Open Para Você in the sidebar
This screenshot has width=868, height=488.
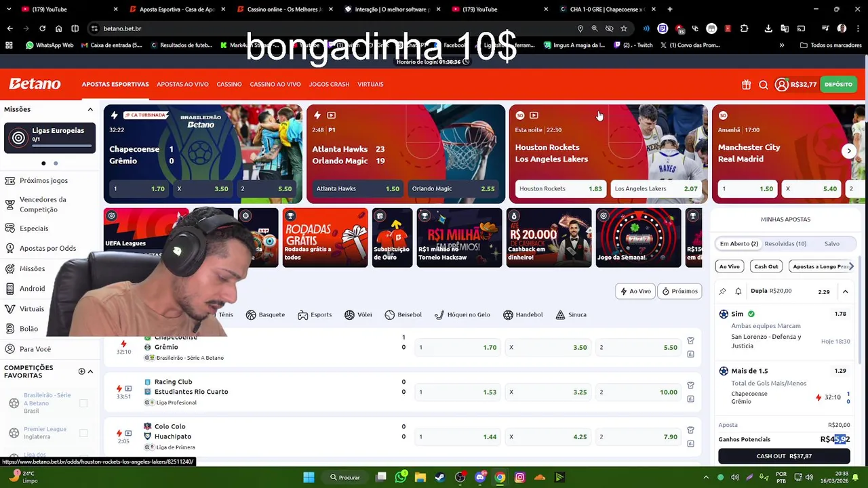click(x=35, y=349)
